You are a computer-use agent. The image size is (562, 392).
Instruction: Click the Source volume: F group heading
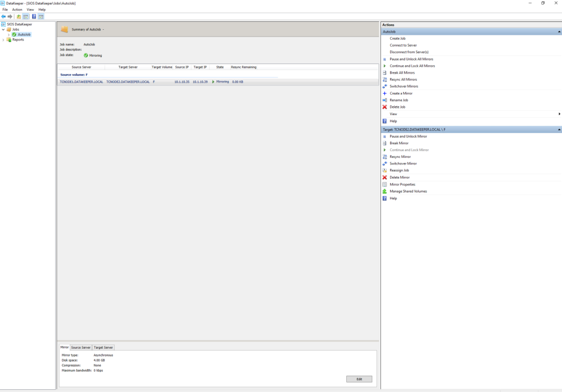tap(74, 75)
